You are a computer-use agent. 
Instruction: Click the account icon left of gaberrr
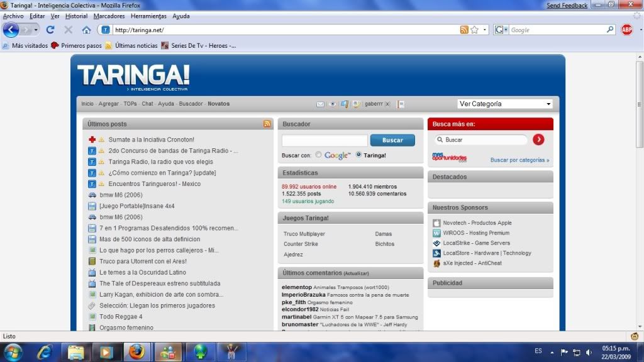pyautogui.click(x=357, y=104)
